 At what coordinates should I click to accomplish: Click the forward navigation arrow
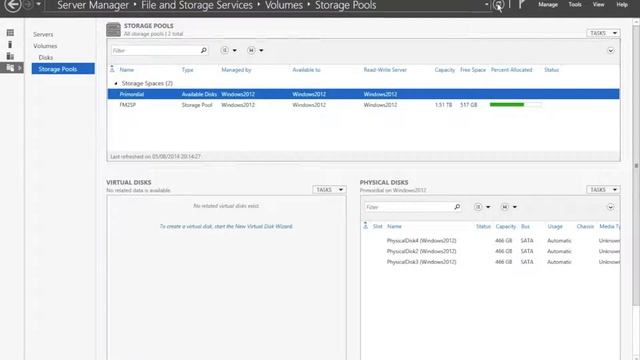tap(28, 5)
